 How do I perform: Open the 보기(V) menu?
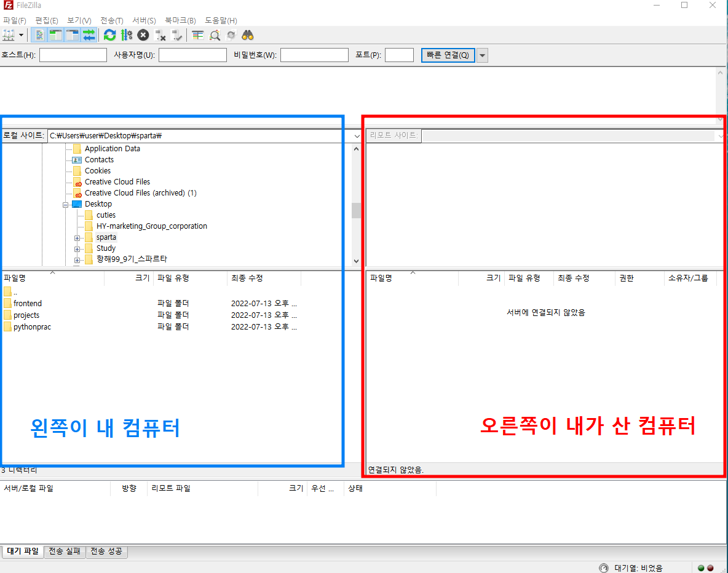pos(79,20)
